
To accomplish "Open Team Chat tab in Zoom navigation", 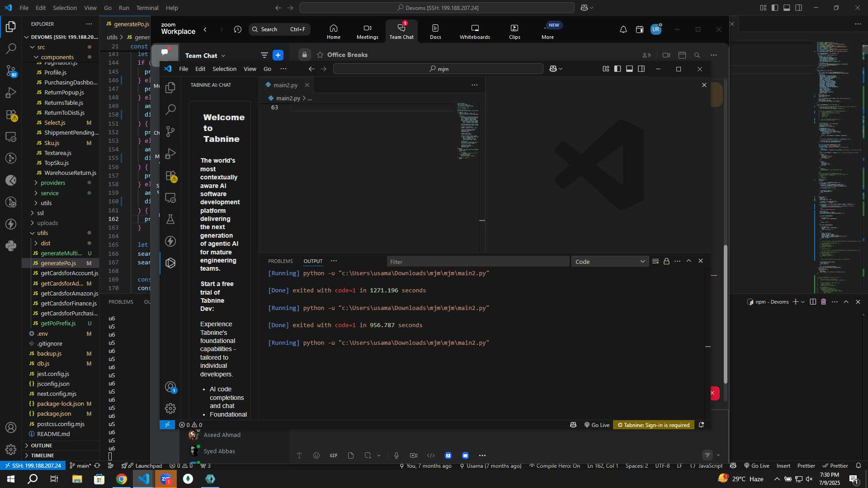I will point(401,32).
